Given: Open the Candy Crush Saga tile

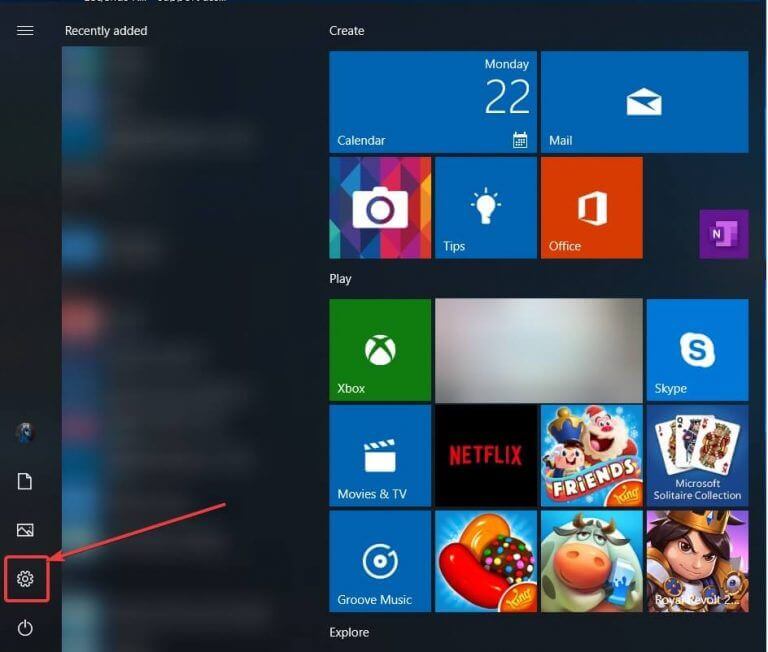Looking at the screenshot, I should [x=486, y=561].
